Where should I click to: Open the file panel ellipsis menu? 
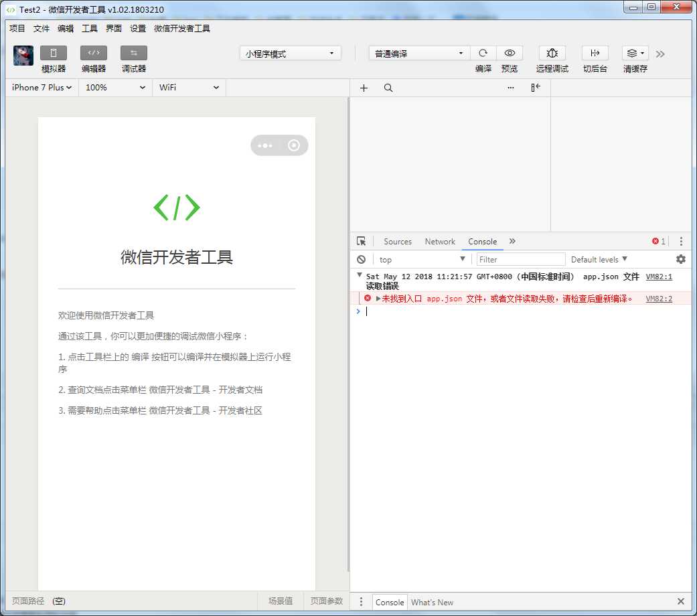(510, 88)
